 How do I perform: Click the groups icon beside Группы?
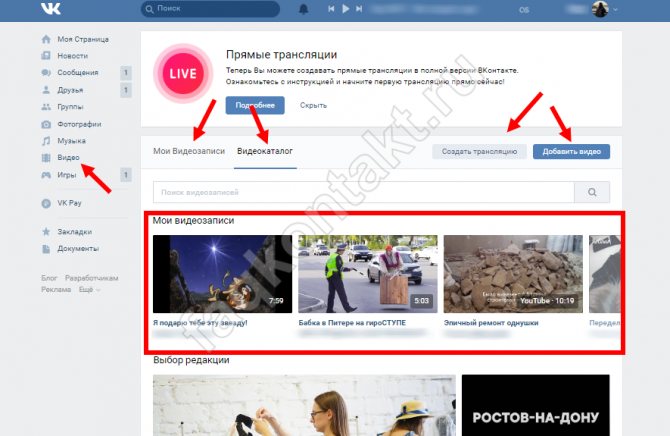[x=46, y=107]
